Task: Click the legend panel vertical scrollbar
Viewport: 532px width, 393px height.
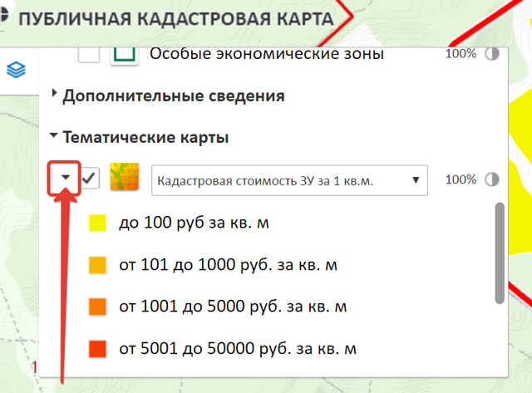Action: coord(500,253)
